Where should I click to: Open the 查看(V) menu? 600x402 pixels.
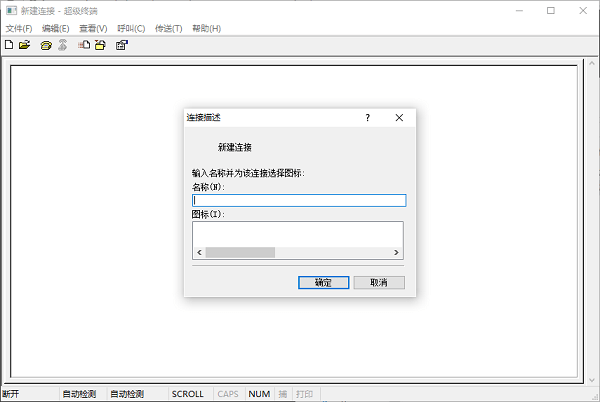click(93, 28)
